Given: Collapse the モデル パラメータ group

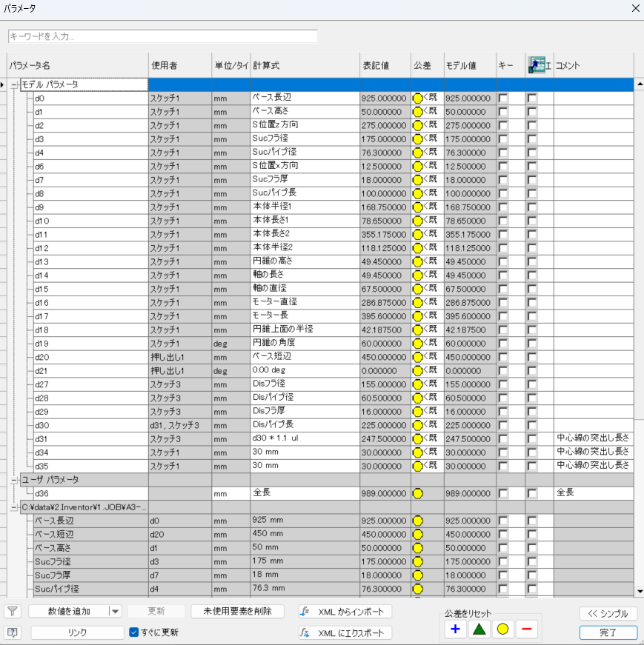Looking at the screenshot, I should [x=14, y=84].
